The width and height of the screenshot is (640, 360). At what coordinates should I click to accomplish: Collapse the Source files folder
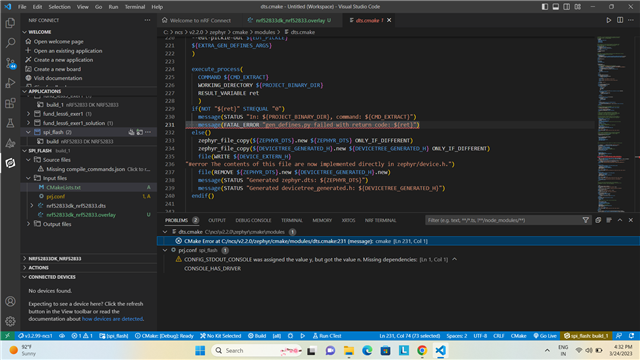coord(28,160)
